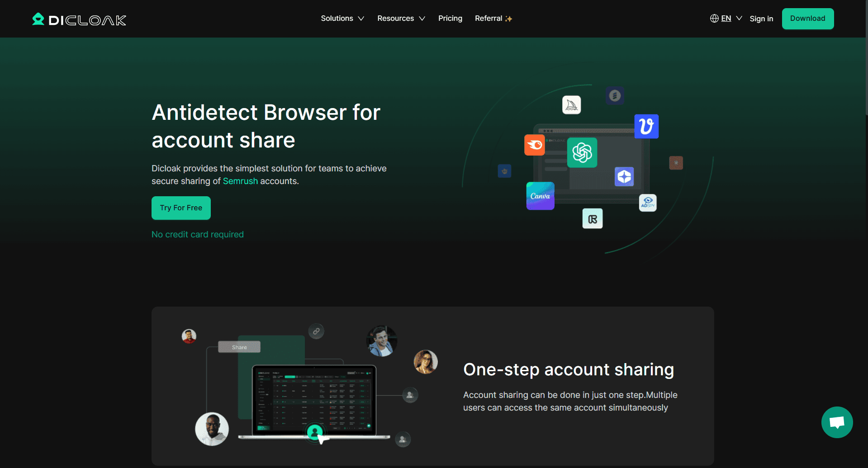Select the Midjourney sailboat icon
Image resolution: width=868 pixels, height=468 pixels.
pyautogui.click(x=571, y=104)
